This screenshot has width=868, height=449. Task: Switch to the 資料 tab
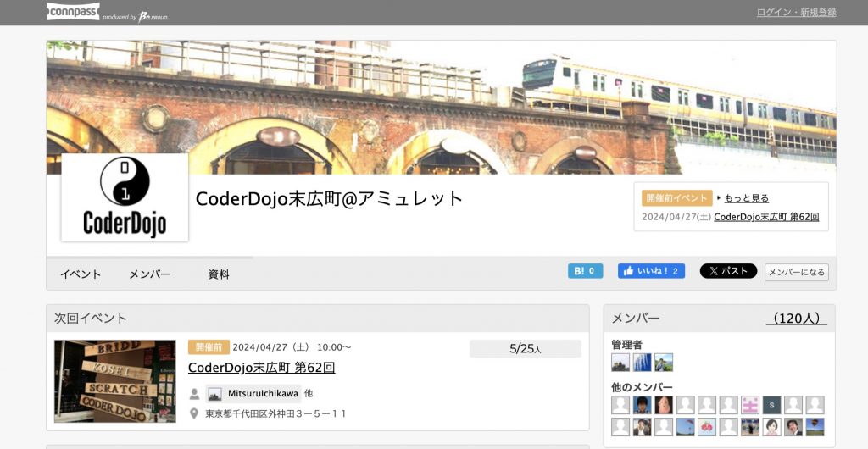[x=219, y=274]
